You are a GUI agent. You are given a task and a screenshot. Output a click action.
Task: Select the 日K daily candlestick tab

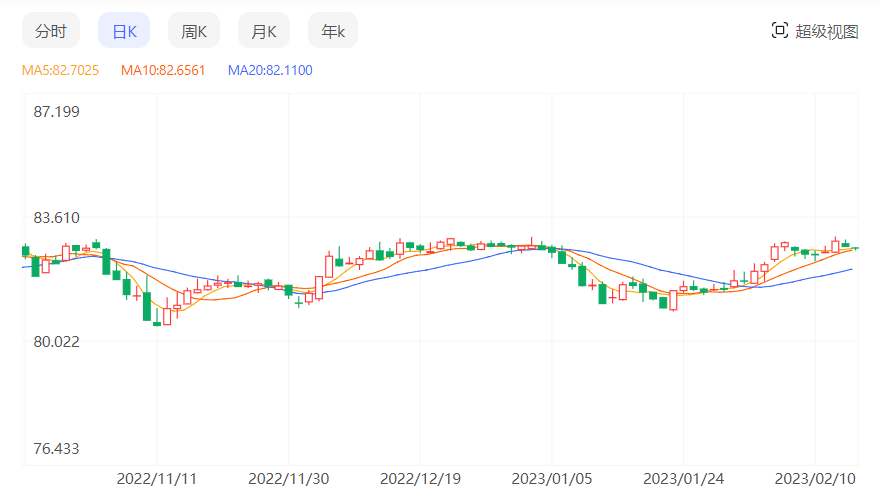coord(124,31)
